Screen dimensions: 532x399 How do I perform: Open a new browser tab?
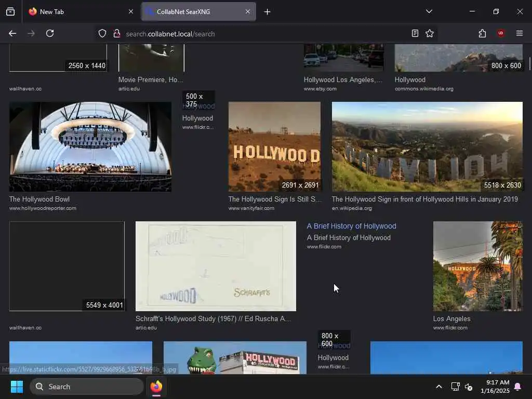coord(267,12)
